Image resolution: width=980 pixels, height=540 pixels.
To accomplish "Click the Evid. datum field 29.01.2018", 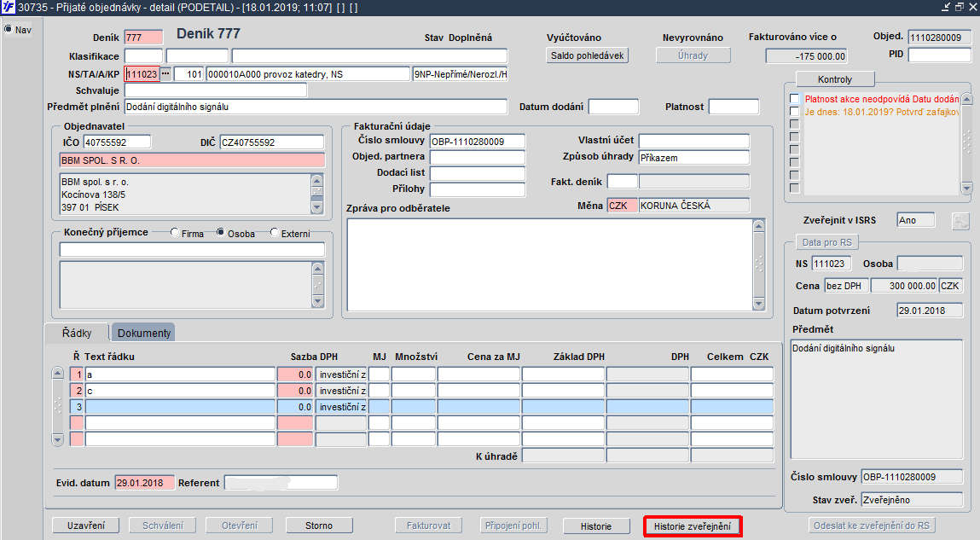I will [x=144, y=483].
